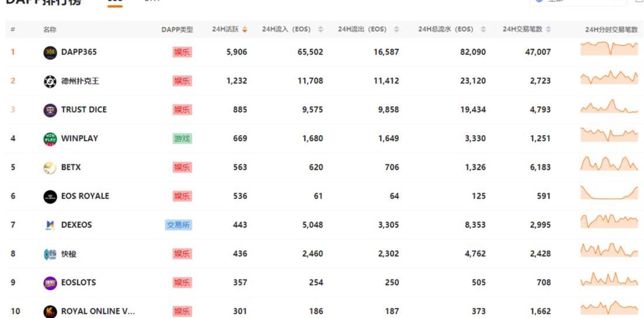Click the BETX gold logo icon

(50, 168)
